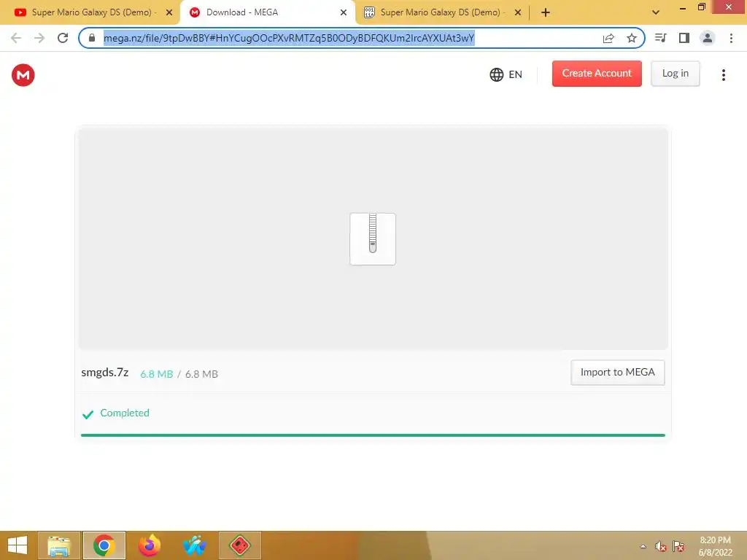Screen dimensions: 747x560
Task: Close the YouTube Super Mario Galaxy tab
Action: tap(169, 13)
